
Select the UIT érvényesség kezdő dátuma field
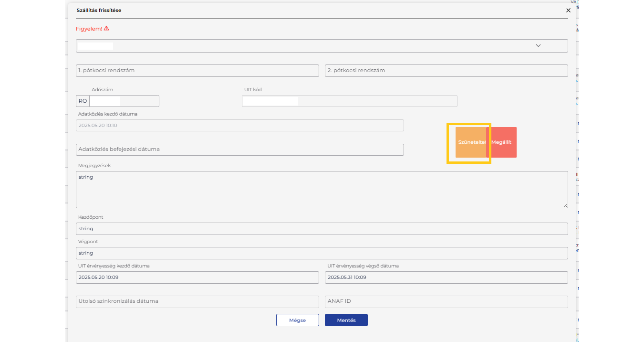(x=197, y=278)
